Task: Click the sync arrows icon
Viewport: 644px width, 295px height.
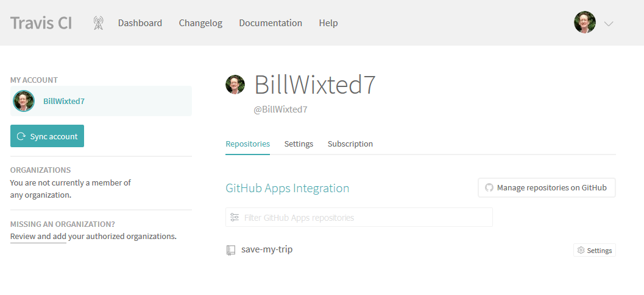Action: 21,136
